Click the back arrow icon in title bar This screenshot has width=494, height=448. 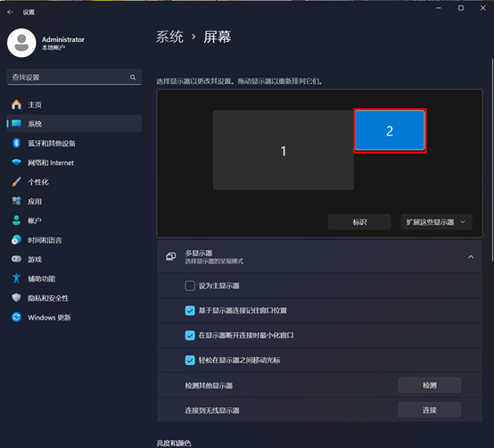[10, 12]
